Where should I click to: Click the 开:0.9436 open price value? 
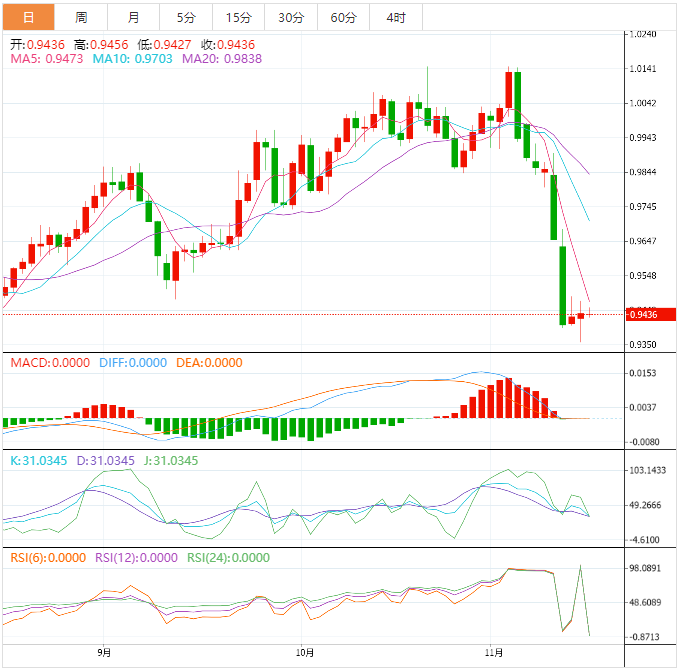[x=38, y=45]
